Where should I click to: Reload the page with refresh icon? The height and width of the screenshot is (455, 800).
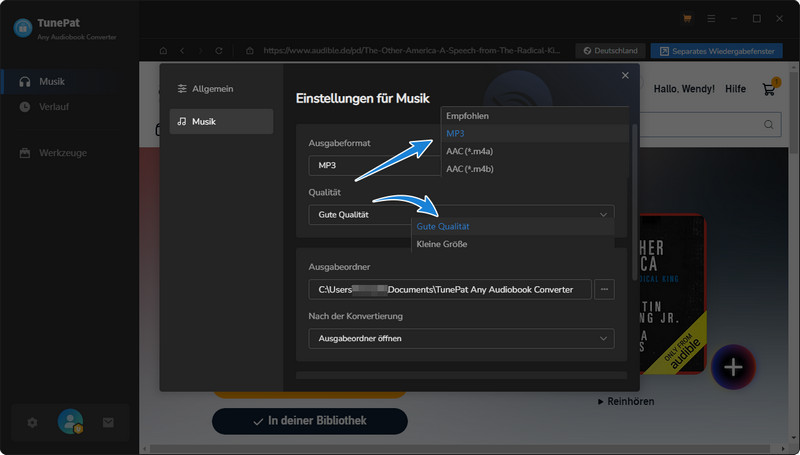coord(219,50)
